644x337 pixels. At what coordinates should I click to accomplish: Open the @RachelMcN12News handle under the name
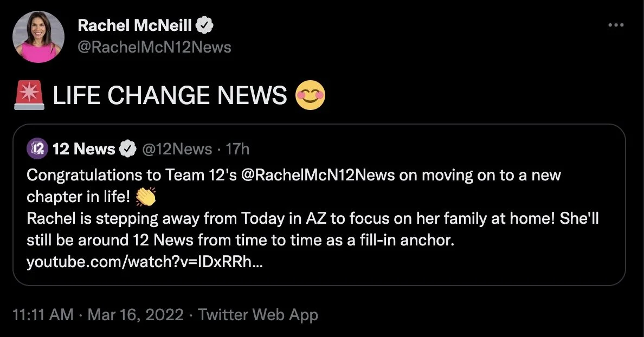(154, 47)
